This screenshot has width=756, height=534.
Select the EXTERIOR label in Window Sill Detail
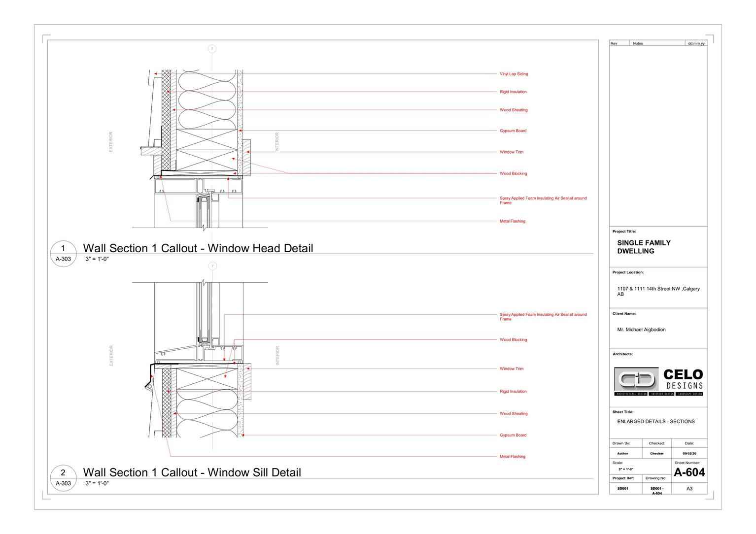coord(111,356)
